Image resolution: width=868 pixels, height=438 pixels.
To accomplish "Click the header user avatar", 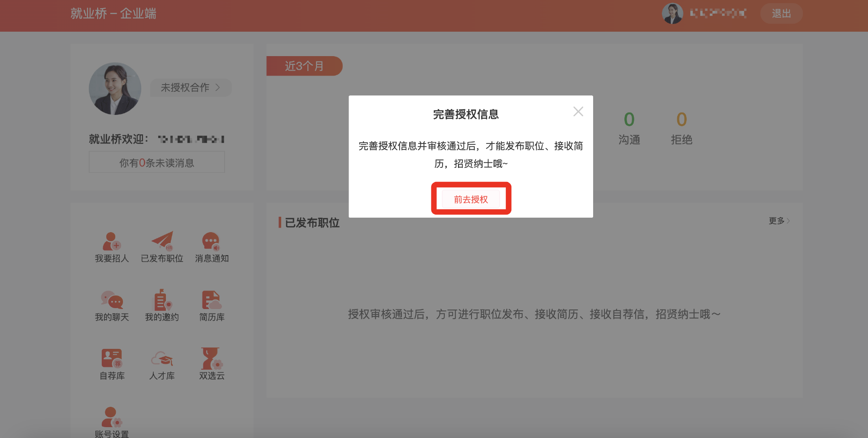I will pyautogui.click(x=672, y=14).
